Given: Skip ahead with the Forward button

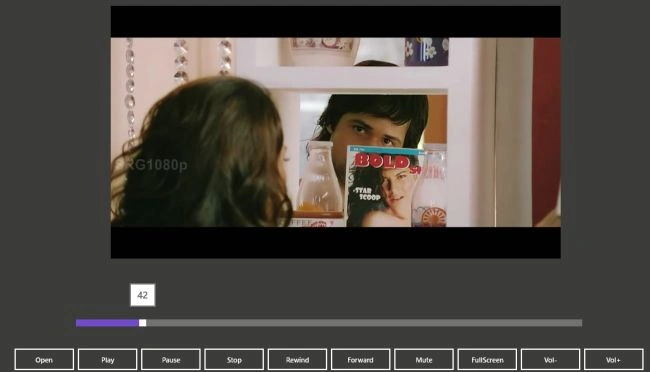Looking at the screenshot, I should 361,359.
